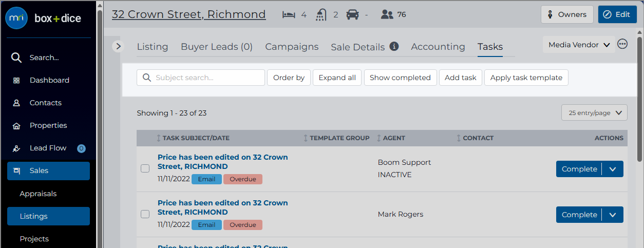Click the Properties house icon
The height and width of the screenshot is (248, 644).
click(x=16, y=125)
